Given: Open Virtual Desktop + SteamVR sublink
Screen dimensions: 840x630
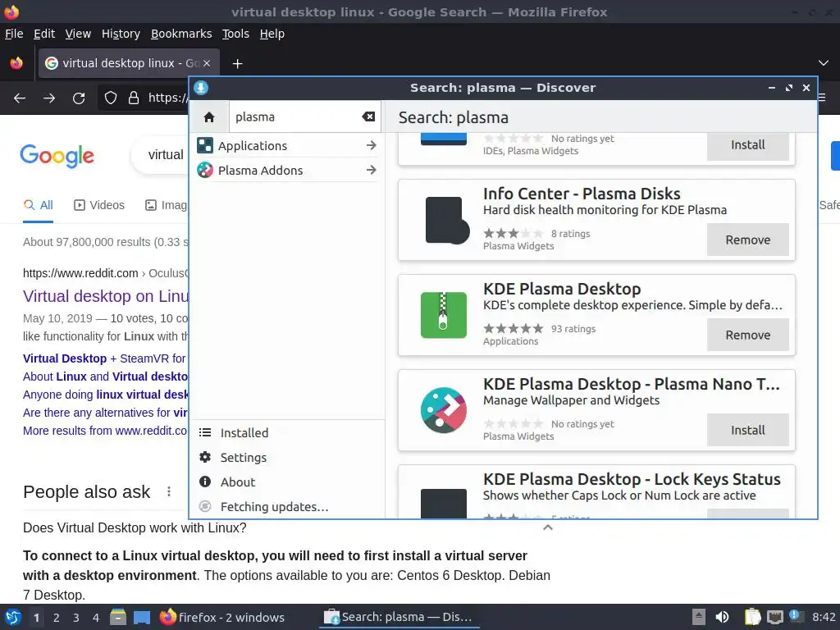Looking at the screenshot, I should click(x=106, y=358).
